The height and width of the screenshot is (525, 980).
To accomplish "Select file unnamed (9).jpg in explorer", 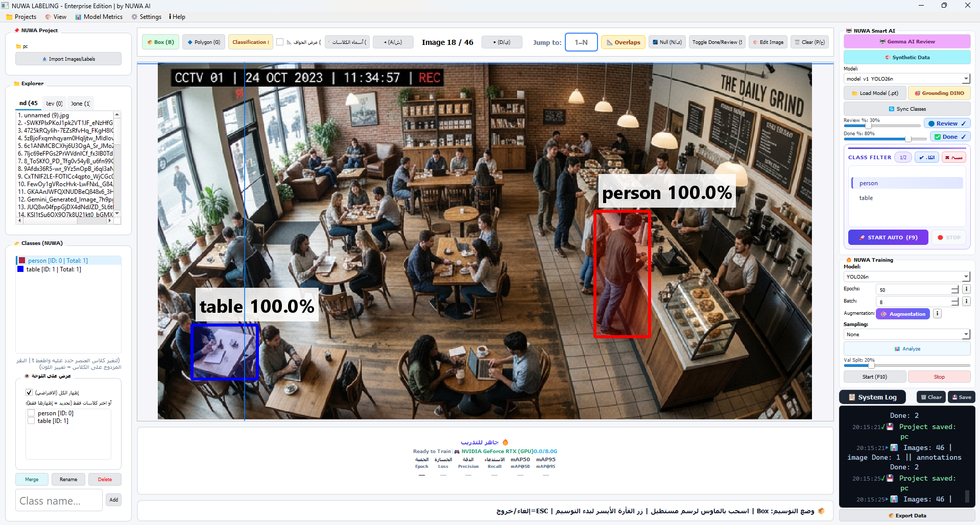I will [65, 115].
